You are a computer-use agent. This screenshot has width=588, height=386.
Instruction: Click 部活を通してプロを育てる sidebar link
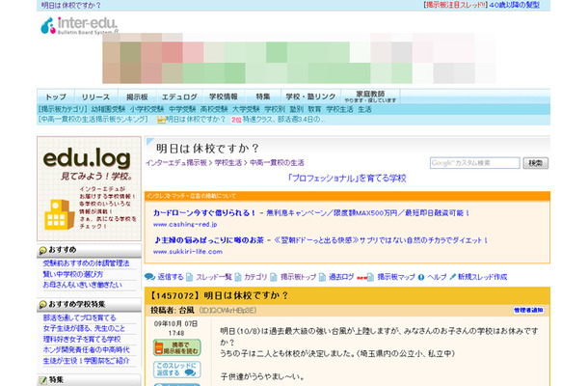pyautogui.click(x=79, y=318)
